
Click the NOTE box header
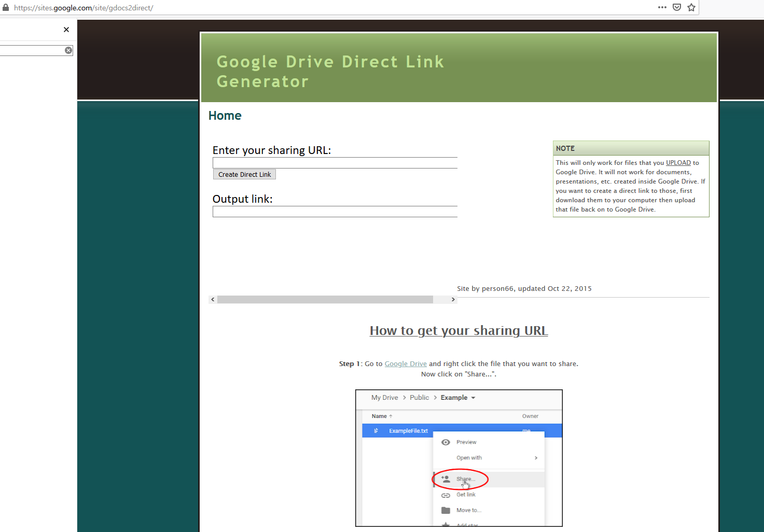coord(631,148)
